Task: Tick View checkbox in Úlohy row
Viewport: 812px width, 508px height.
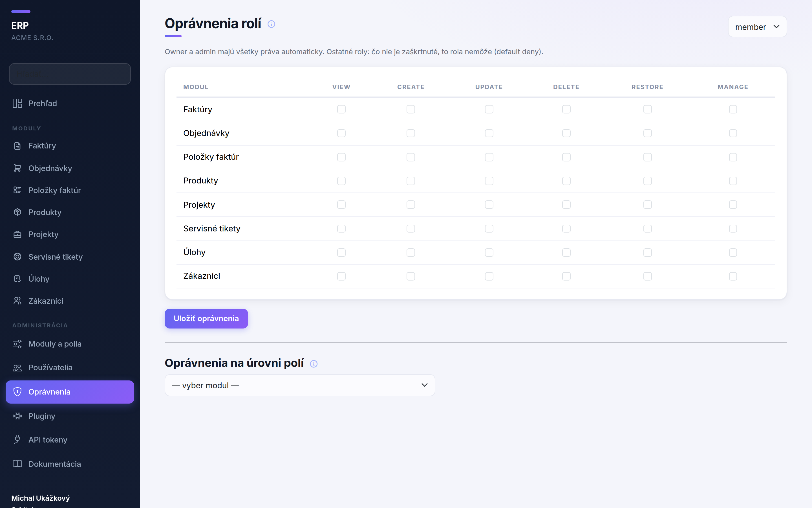Action: [x=341, y=252]
